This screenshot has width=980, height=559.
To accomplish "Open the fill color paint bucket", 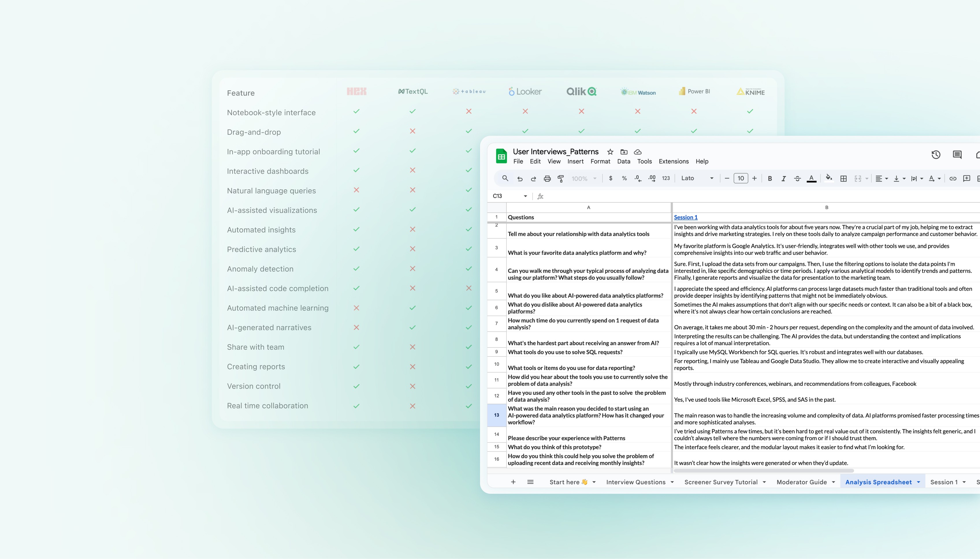I will coord(829,178).
